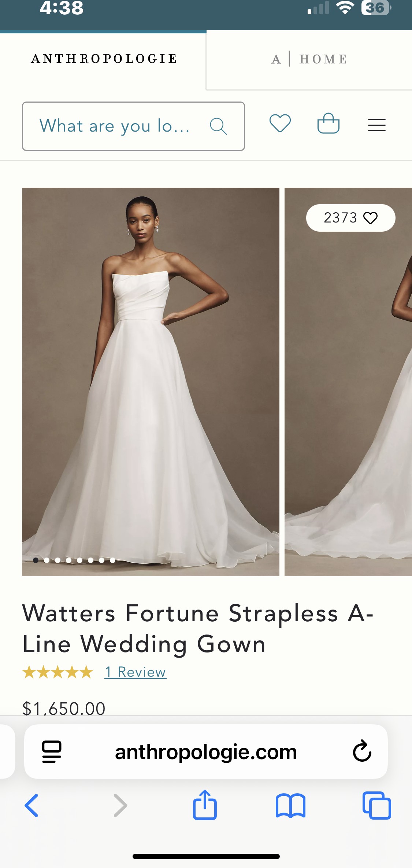Open the wishlist heart icon in header
Image resolution: width=412 pixels, height=868 pixels.
(x=280, y=124)
